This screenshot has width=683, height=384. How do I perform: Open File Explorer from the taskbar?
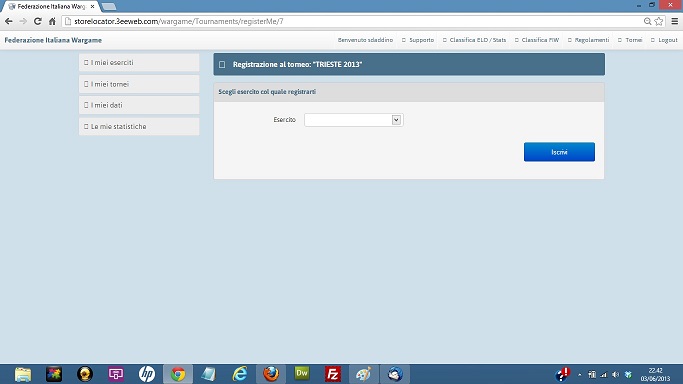(x=23, y=374)
